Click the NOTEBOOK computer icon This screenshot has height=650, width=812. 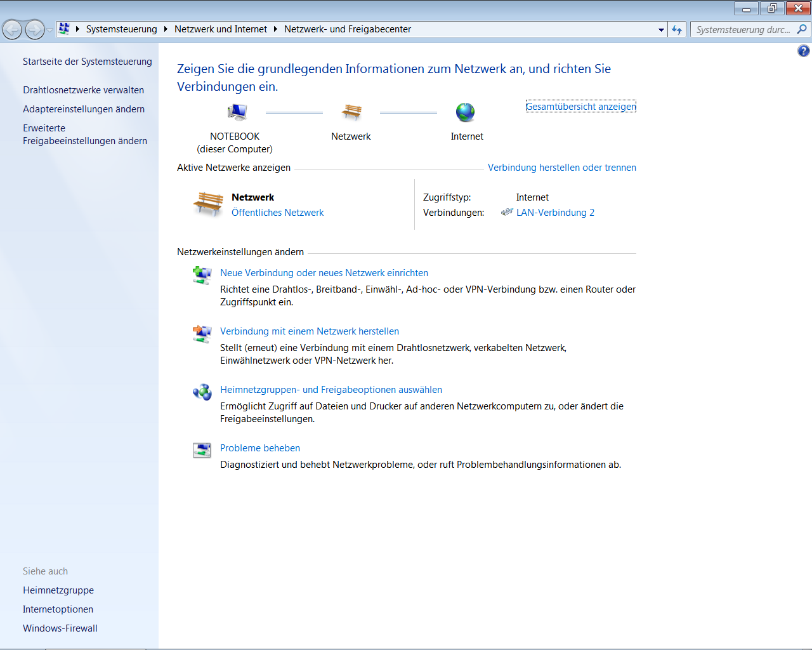coord(237,112)
